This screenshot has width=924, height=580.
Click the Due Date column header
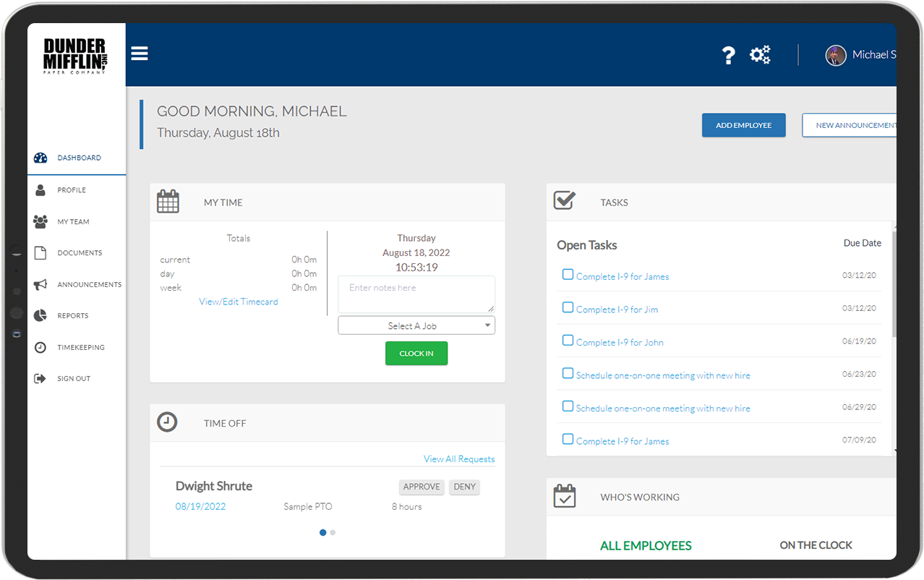(863, 243)
